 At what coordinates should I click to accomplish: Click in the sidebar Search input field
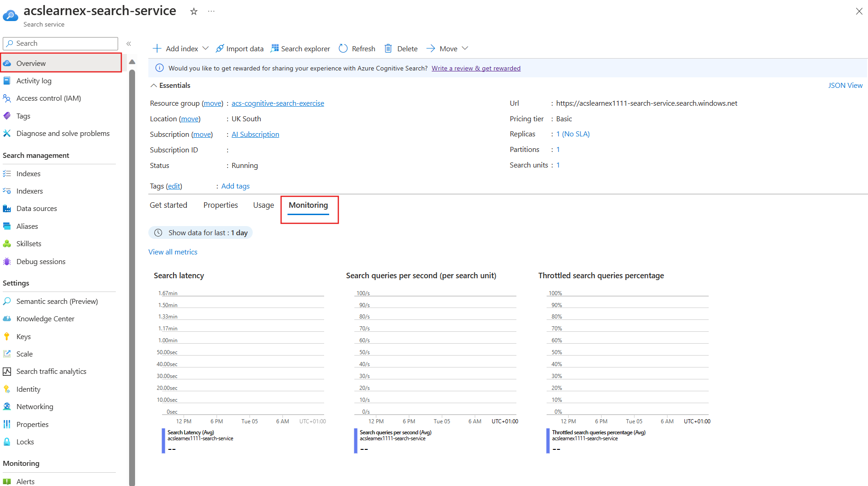[x=60, y=43]
